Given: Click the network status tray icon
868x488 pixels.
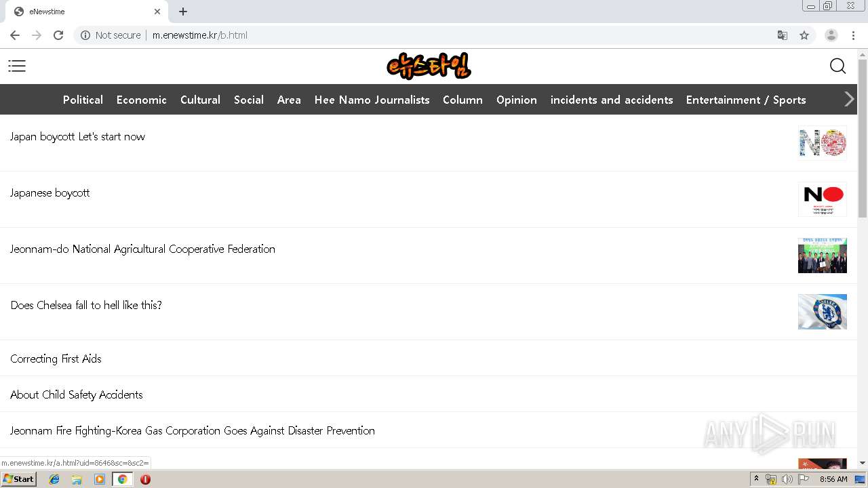Looking at the screenshot, I should click(771, 479).
